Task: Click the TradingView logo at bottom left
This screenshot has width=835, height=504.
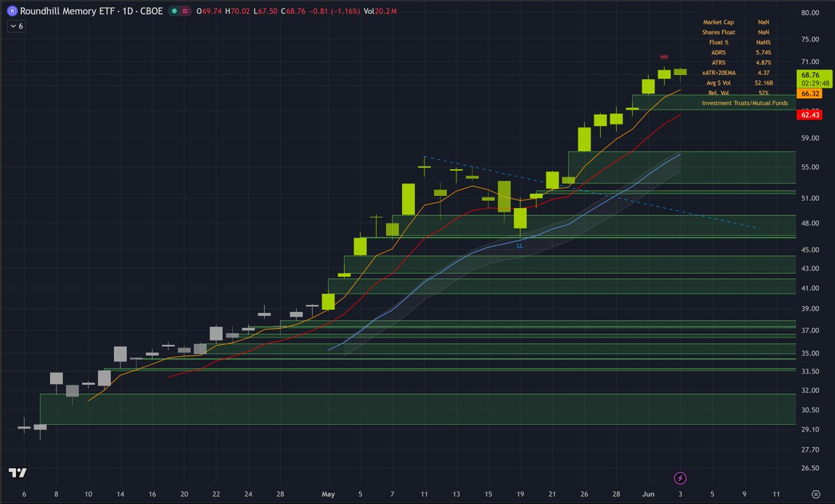Action: (17, 473)
